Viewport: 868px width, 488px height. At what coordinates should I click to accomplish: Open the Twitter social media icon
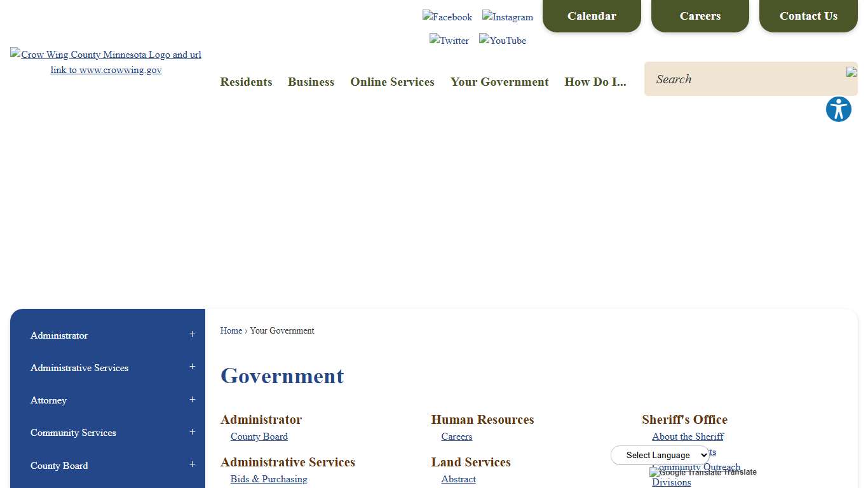click(x=449, y=41)
